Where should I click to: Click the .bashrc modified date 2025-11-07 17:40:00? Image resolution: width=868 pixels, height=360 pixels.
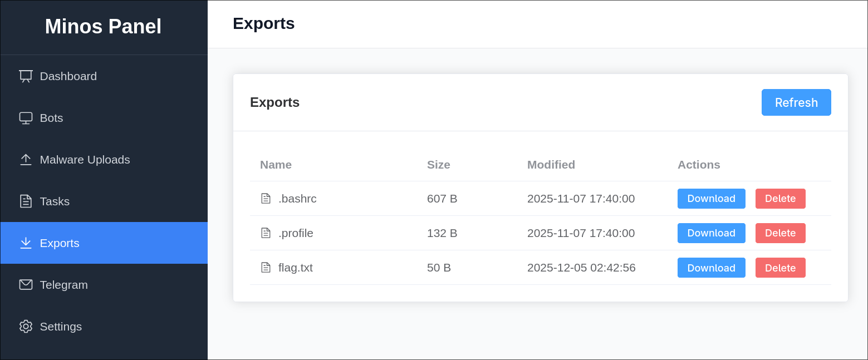pos(581,199)
